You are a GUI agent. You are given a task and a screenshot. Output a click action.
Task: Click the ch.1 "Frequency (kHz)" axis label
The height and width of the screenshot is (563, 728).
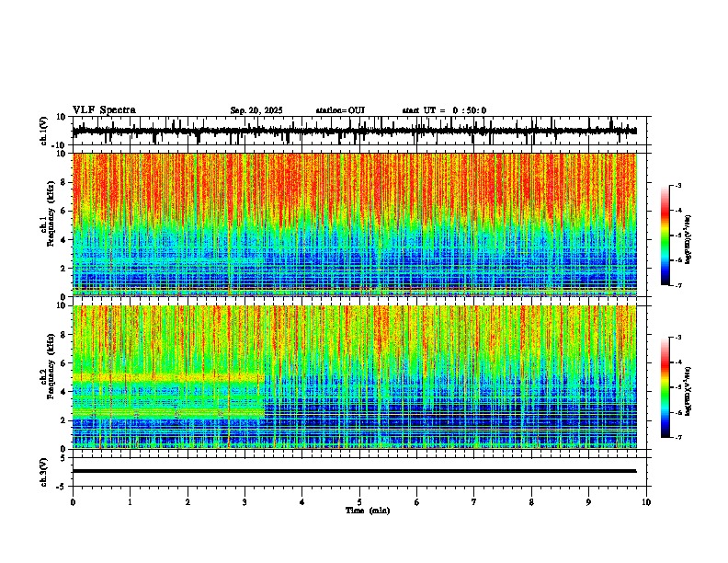pos(50,214)
